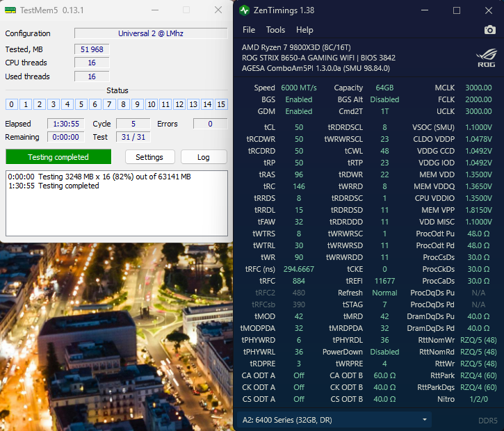Close the ZenTimings window
504x431 pixels.
click(487, 10)
